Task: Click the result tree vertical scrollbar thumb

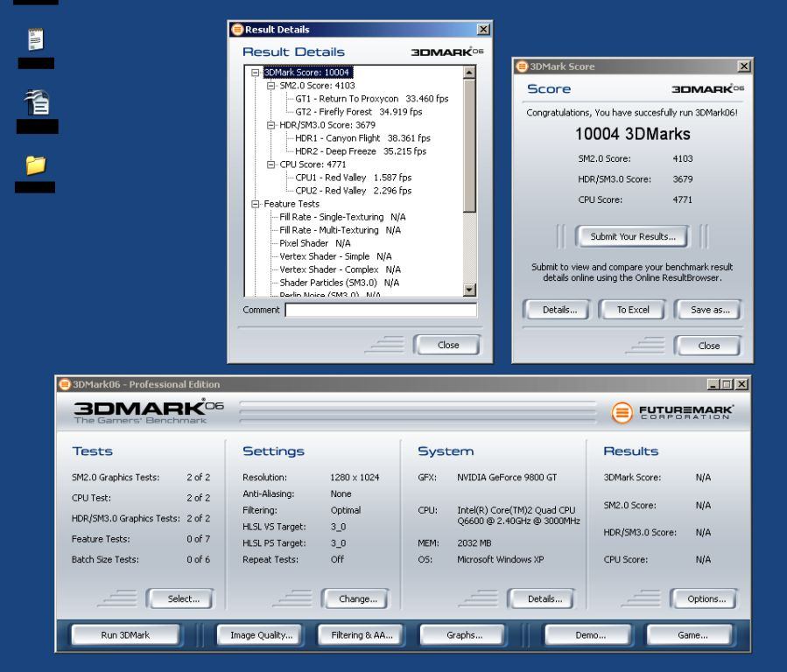Action: click(469, 145)
